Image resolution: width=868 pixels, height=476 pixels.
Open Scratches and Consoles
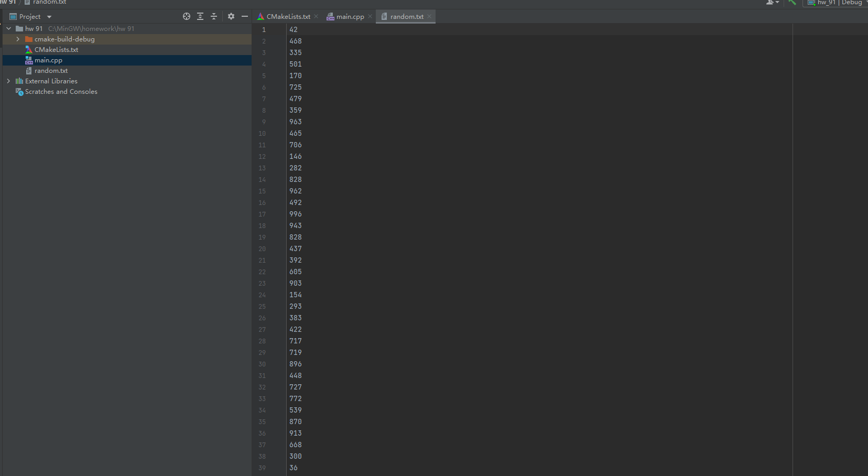click(61, 91)
